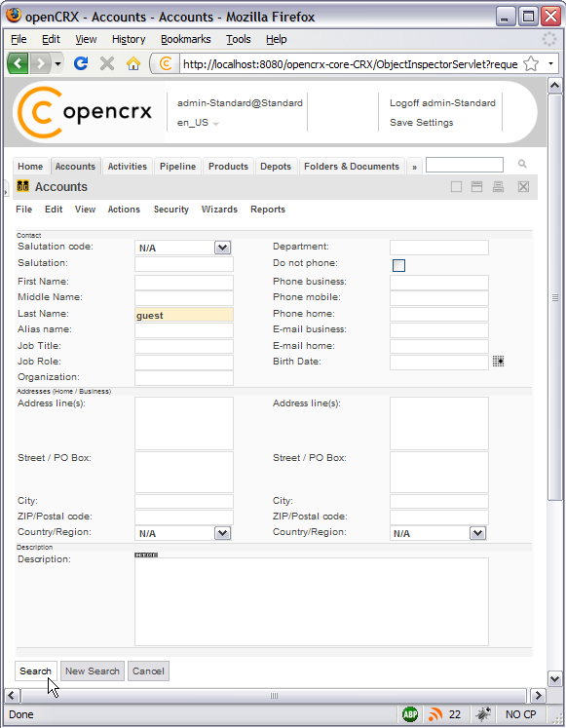
Task: Click the Description text area
Action: pos(312,601)
